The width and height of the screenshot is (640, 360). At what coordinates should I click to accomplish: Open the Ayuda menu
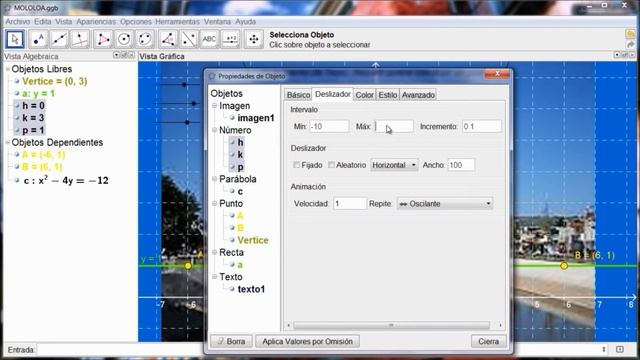coord(246,22)
